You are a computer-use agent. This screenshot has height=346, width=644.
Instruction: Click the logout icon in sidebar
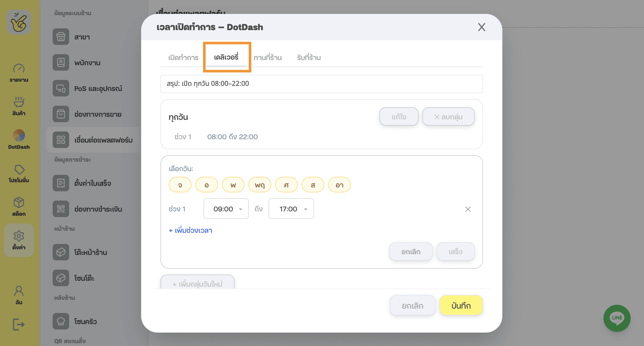pyautogui.click(x=19, y=324)
